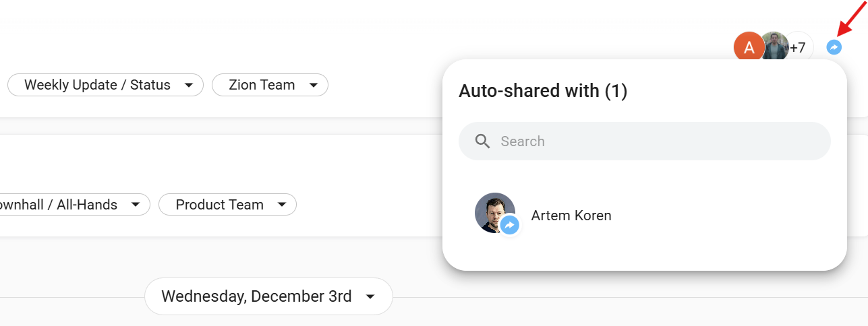868x326 pixels.
Task: Open the Product Team caret arrow
Action: point(282,205)
